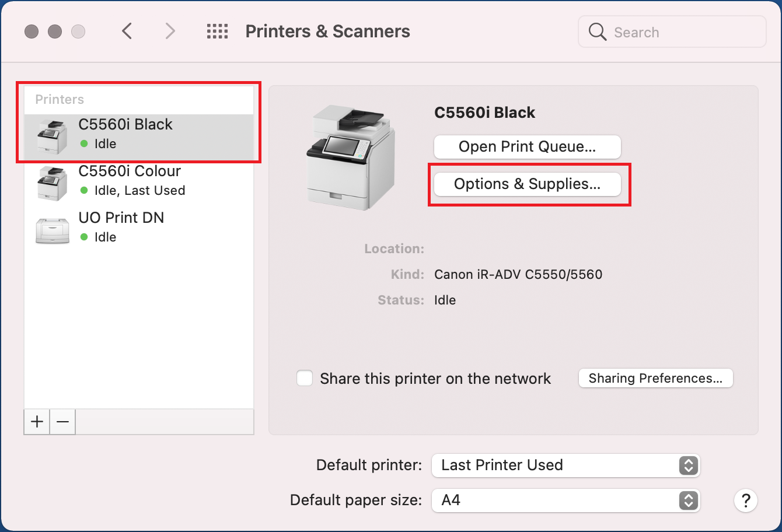
Task: Select the C5560i Colour printer icon
Action: [x=52, y=182]
